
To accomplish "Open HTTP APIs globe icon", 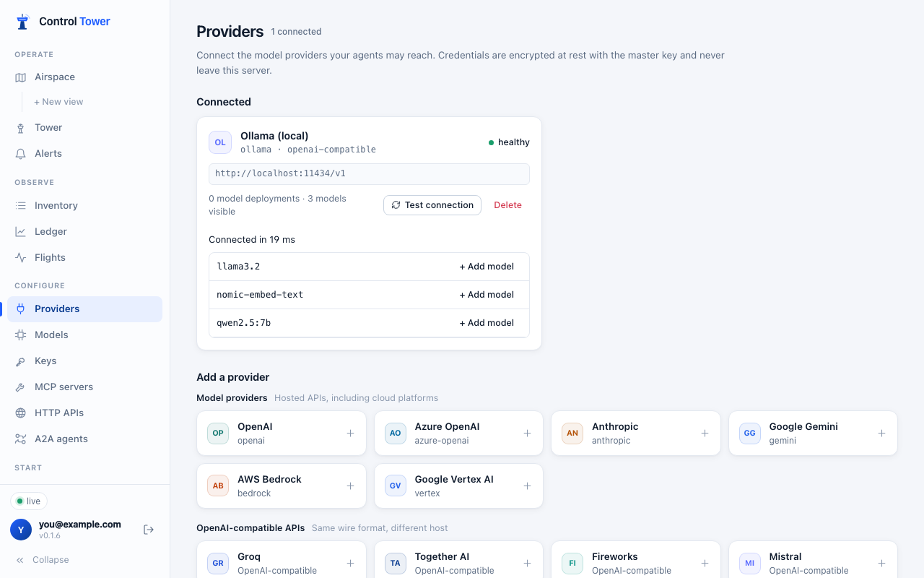I will 20,413.
